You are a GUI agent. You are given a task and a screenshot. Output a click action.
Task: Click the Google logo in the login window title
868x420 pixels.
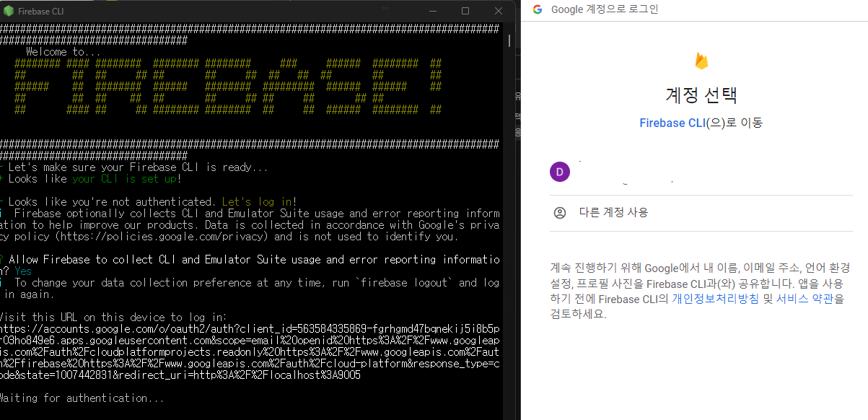[x=537, y=9]
